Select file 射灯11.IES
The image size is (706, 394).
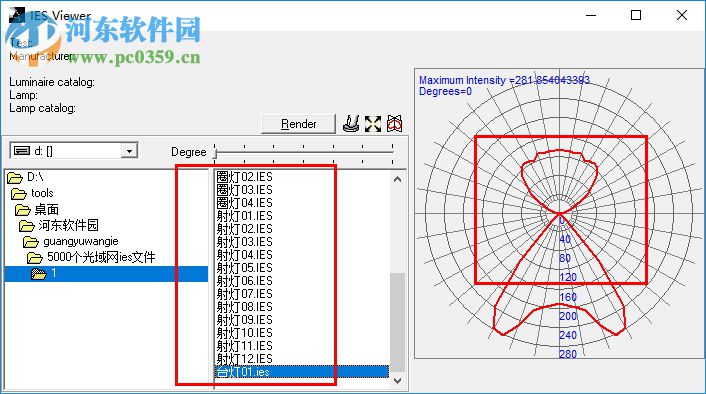coord(244,346)
